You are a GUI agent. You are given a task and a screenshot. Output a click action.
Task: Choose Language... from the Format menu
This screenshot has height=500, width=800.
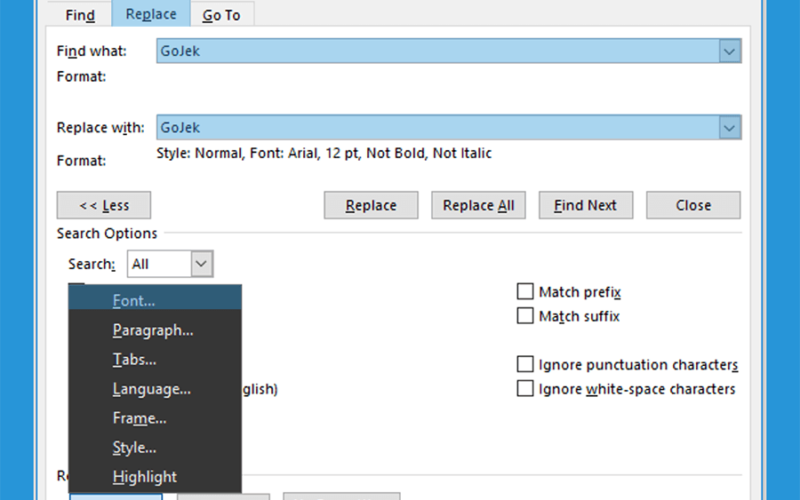[x=155, y=389]
